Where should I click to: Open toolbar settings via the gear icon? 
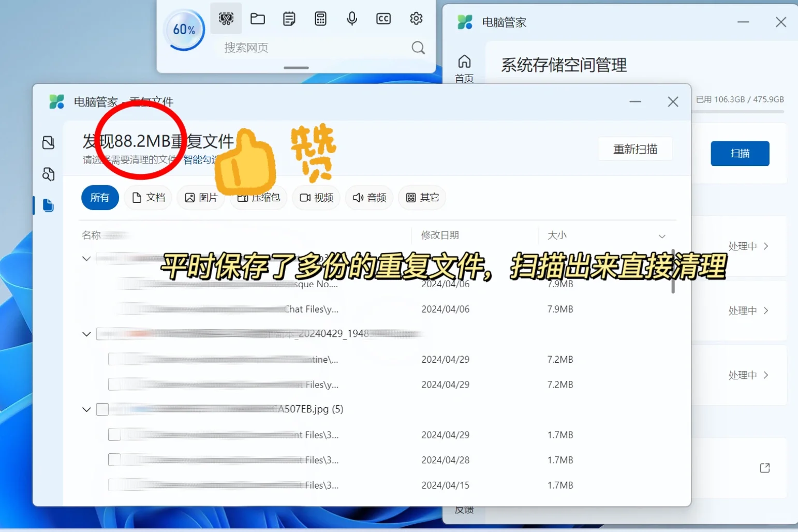[x=417, y=18]
